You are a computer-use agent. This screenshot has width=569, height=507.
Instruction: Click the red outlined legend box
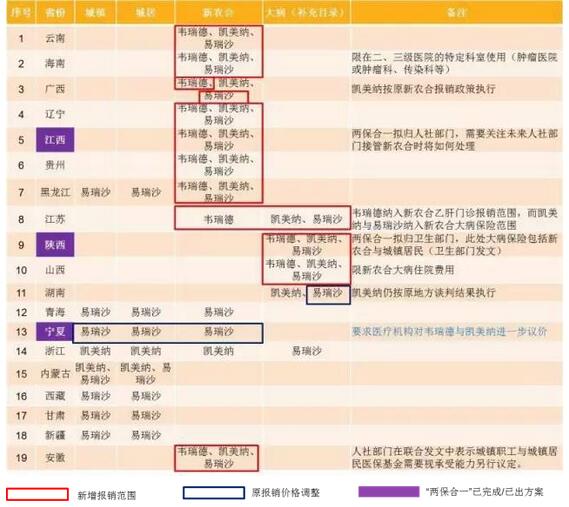click(37, 494)
